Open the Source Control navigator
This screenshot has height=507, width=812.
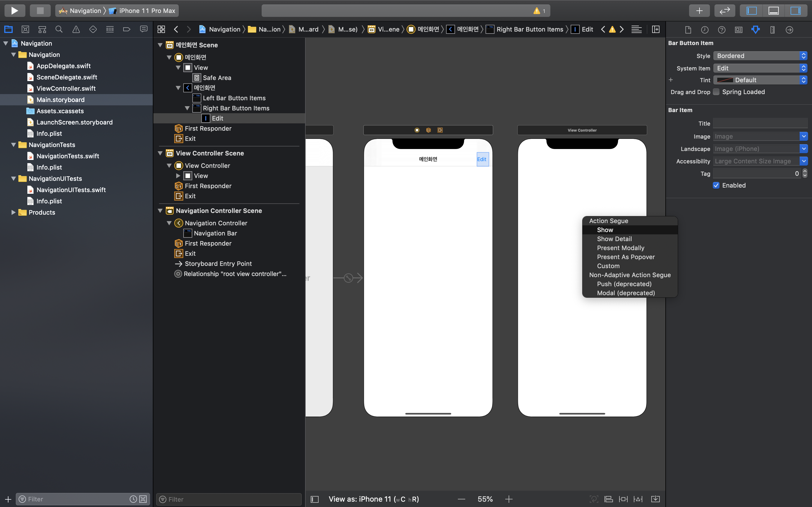pos(25,30)
